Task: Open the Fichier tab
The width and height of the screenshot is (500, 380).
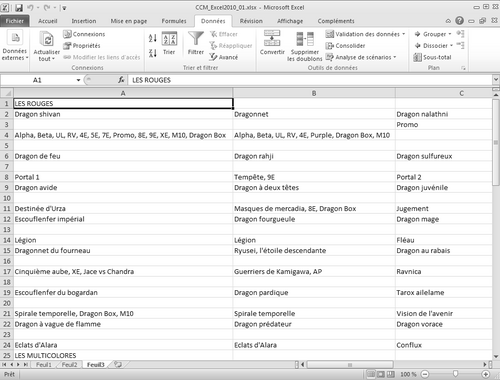Action: [x=15, y=21]
